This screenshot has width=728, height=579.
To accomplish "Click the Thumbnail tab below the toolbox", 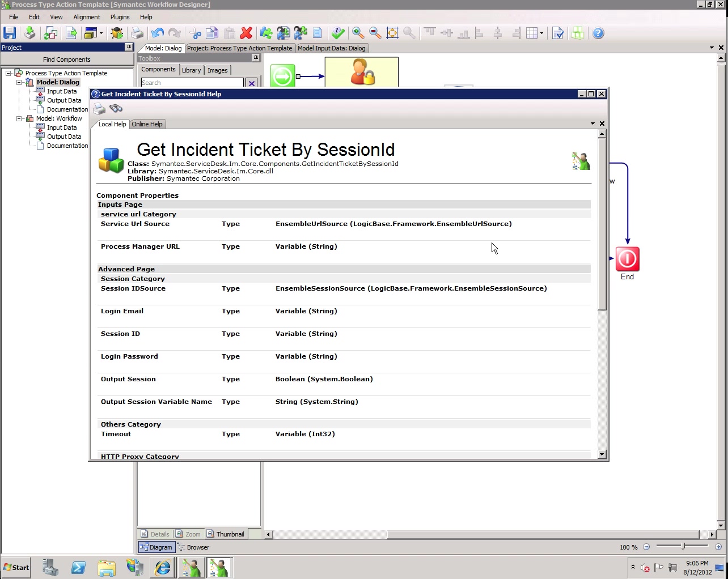I will tap(226, 534).
